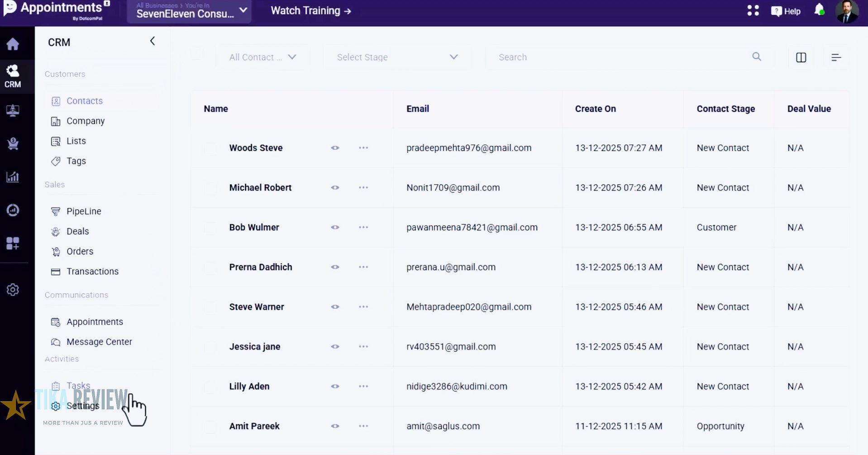
Task: Open the bar chart reports sidebar icon
Action: click(13, 177)
